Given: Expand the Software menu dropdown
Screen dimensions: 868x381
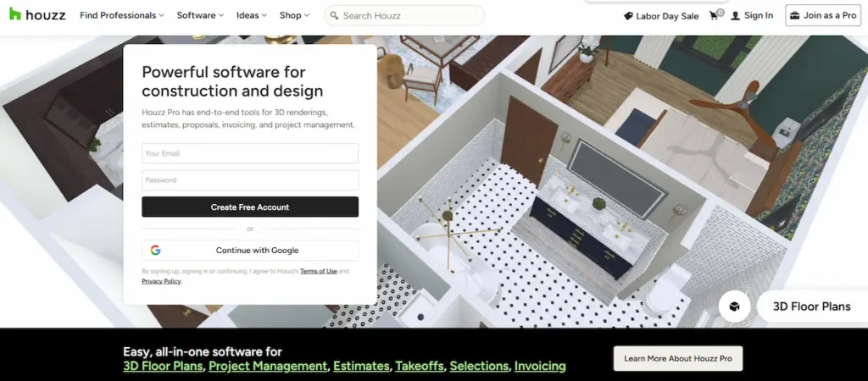Looking at the screenshot, I should click(200, 15).
